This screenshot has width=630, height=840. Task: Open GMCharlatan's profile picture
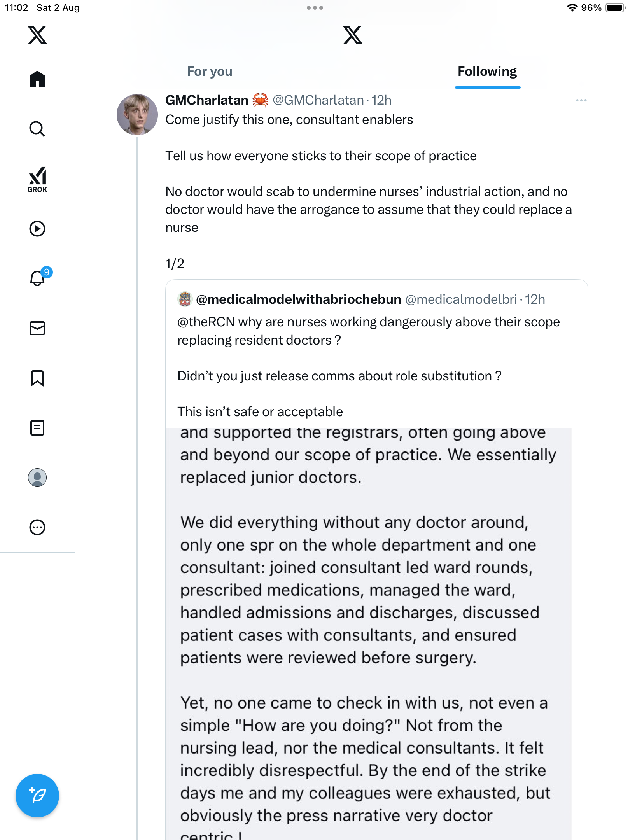(x=137, y=115)
